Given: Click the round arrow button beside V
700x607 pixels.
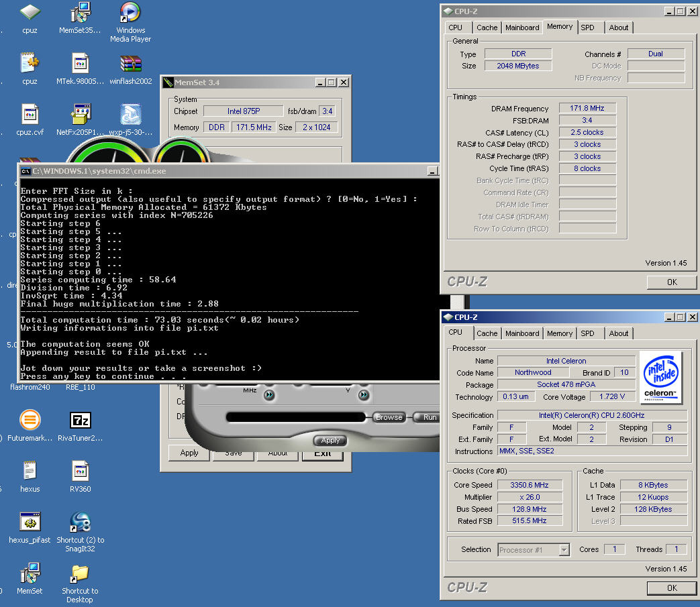Looking at the screenshot, I should tap(364, 394).
